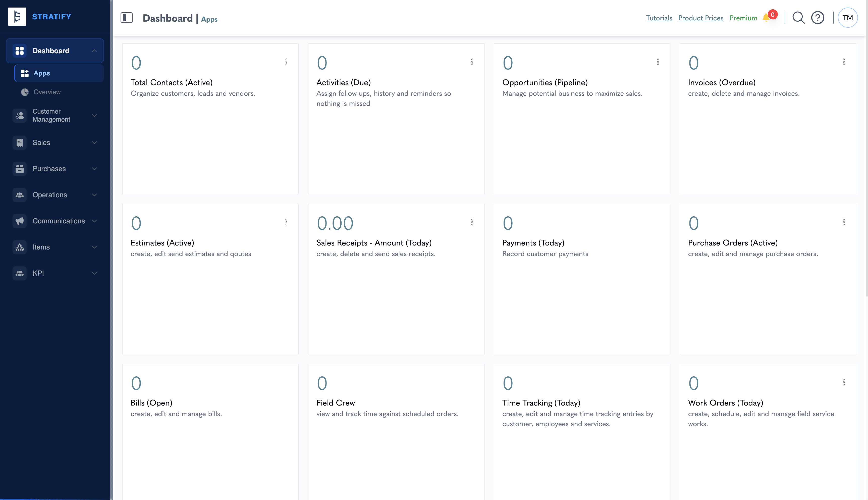Viewport: 868px width, 500px height.
Task: Open the search icon in the top bar
Action: [x=798, y=18]
